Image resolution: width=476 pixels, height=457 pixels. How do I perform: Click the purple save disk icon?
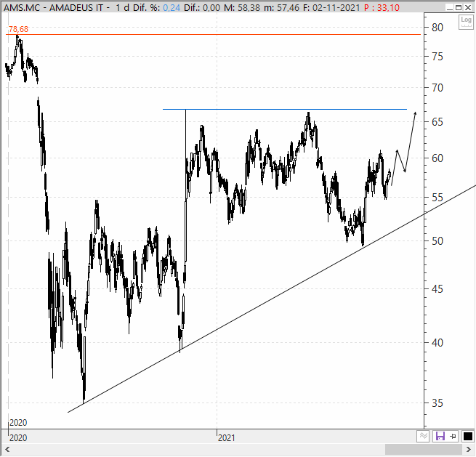tap(440, 437)
